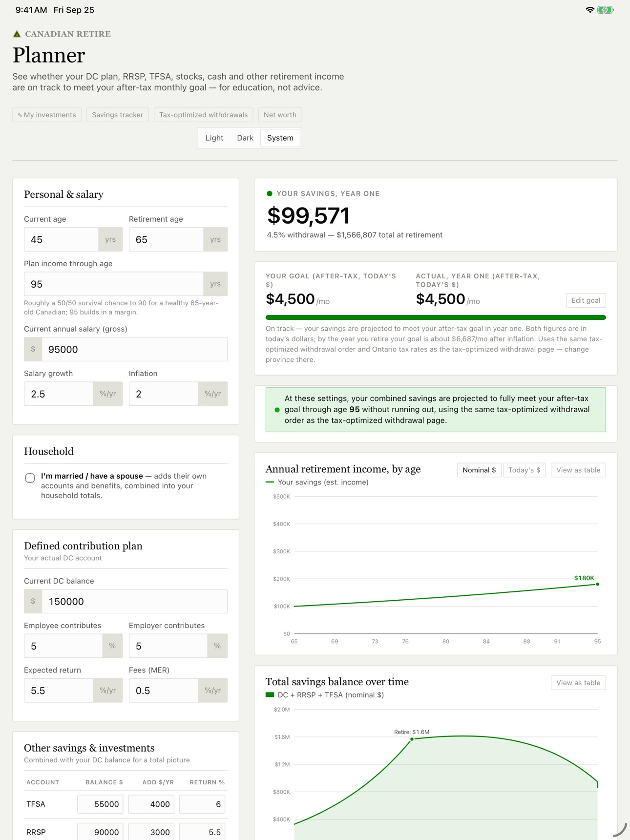The width and height of the screenshot is (630, 840).
Task: Open My investments link
Action: point(47,115)
